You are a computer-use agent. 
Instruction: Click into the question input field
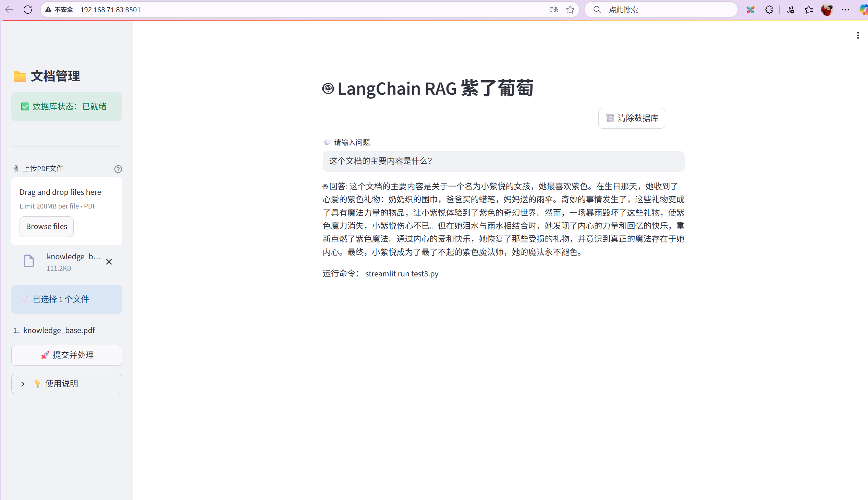(x=503, y=162)
